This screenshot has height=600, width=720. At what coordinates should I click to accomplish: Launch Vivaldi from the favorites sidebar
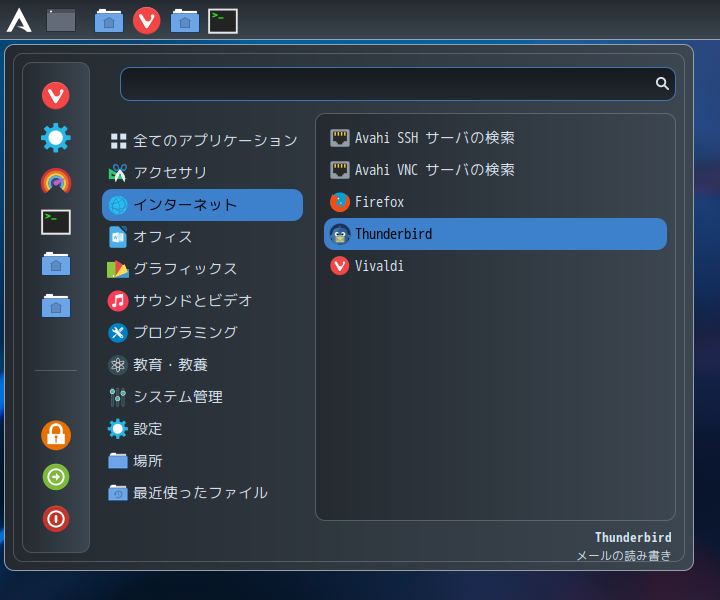click(56, 95)
